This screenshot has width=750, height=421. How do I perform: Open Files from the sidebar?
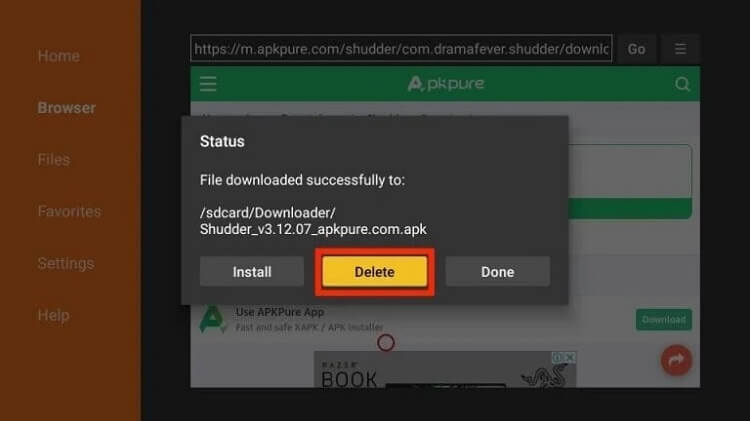(54, 159)
